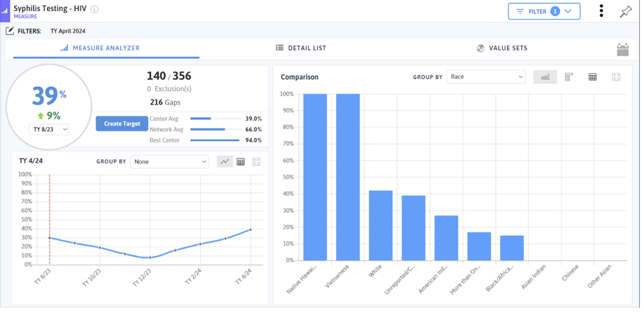Open the Comparison Group By Race dropdown
The height and width of the screenshot is (313, 644).
pos(486,77)
